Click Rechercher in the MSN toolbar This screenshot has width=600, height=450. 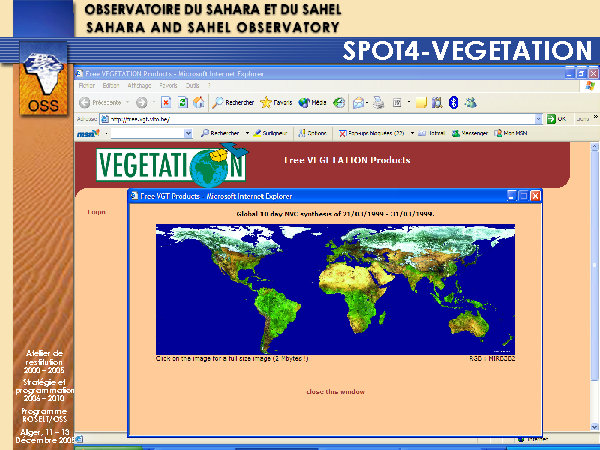click(220, 133)
